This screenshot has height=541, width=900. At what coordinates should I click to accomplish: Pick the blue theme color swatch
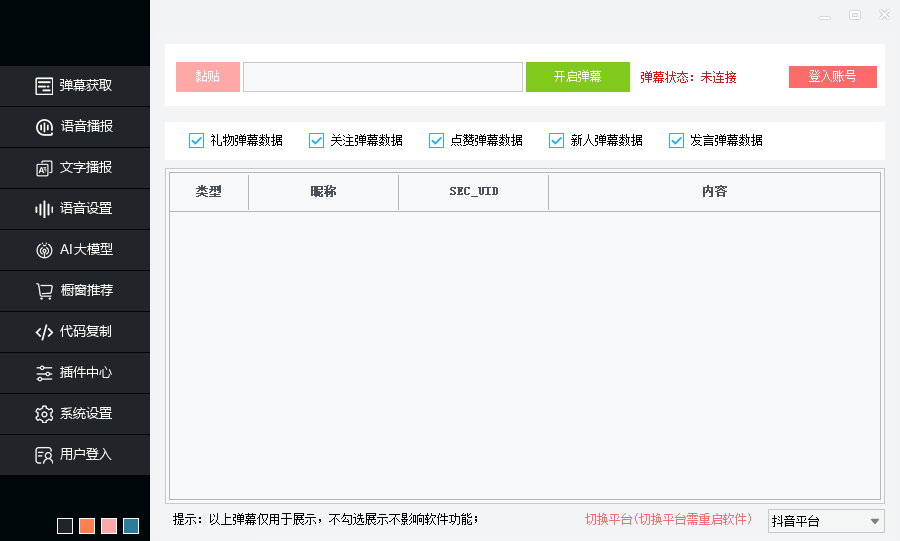point(131,526)
